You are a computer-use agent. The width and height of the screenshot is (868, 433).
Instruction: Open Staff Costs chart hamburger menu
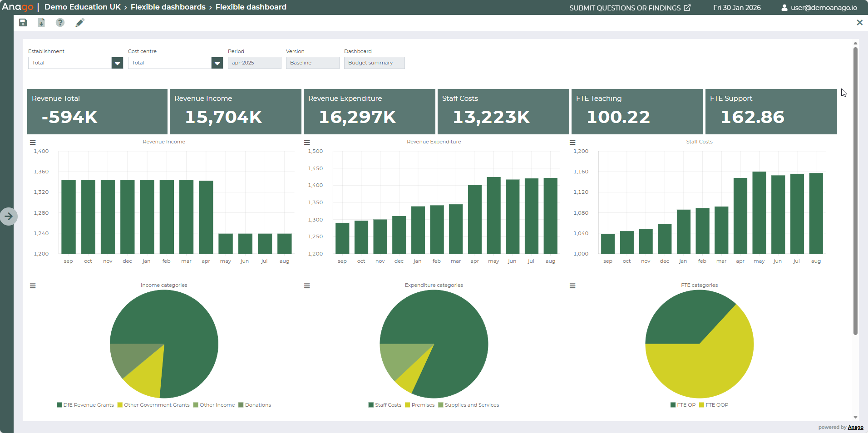572,143
